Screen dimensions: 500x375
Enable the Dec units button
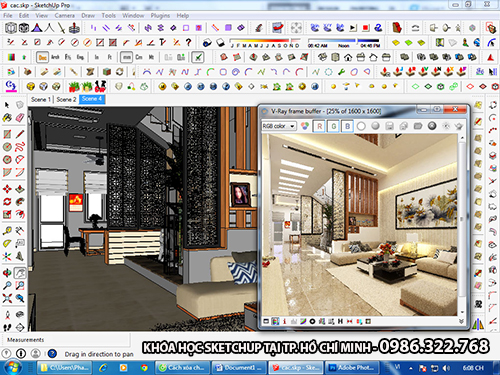pos(42,57)
